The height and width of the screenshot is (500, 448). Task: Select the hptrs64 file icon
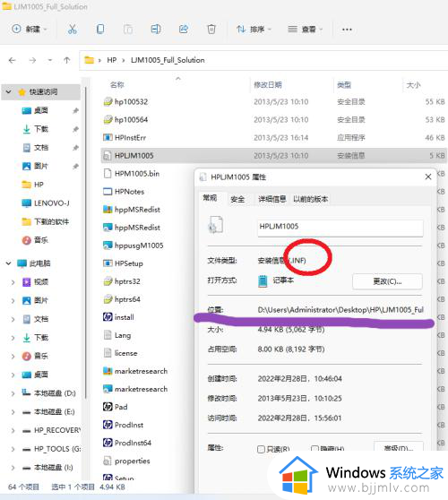[108, 299]
